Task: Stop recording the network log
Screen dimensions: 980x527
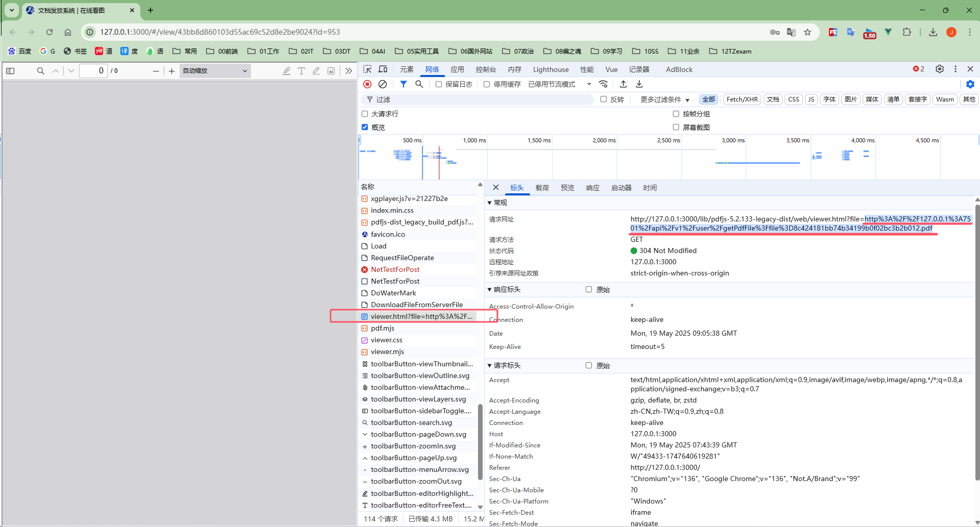Action: (x=367, y=84)
